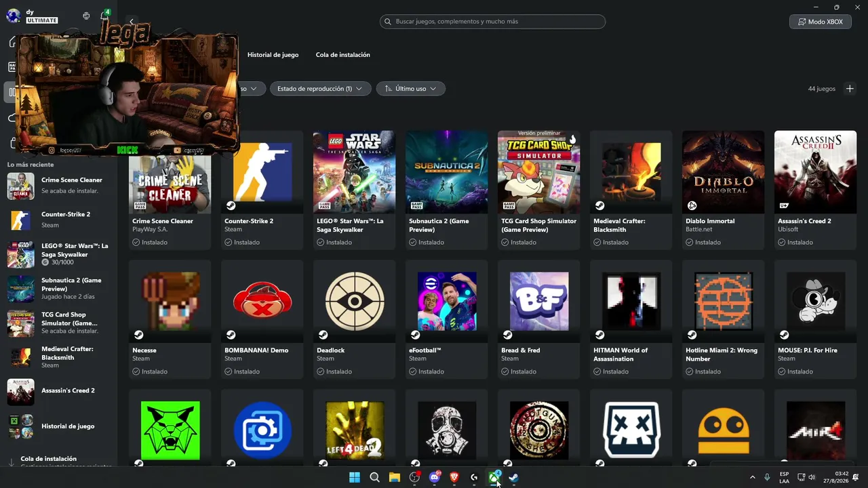Image resolution: width=868 pixels, height=488 pixels.
Task: Open the Left 4 Dead 2 cover
Action: pos(355,430)
